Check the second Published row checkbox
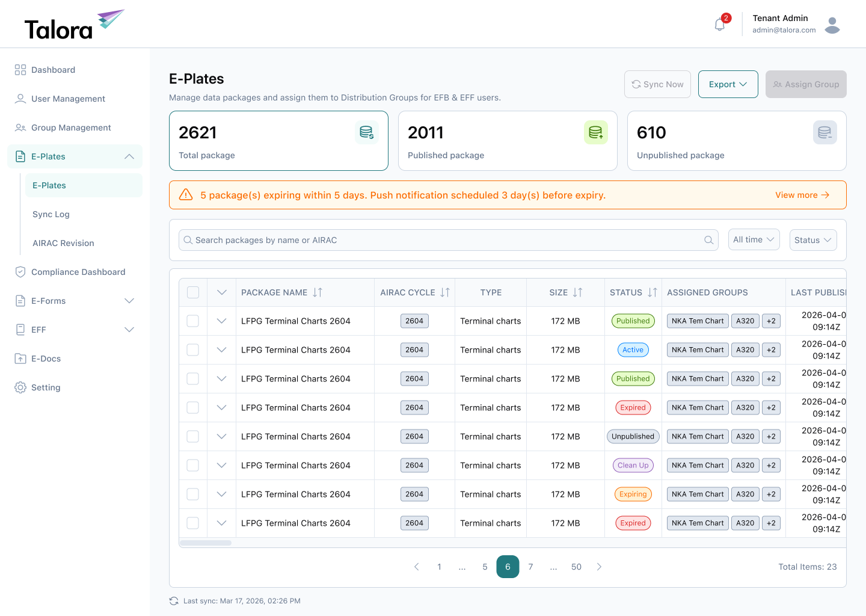866x616 pixels. [193, 379]
